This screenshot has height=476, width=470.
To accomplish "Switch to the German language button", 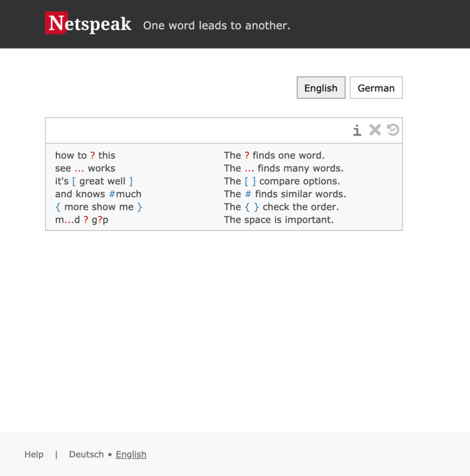I will pyautogui.click(x=376, y=88).
